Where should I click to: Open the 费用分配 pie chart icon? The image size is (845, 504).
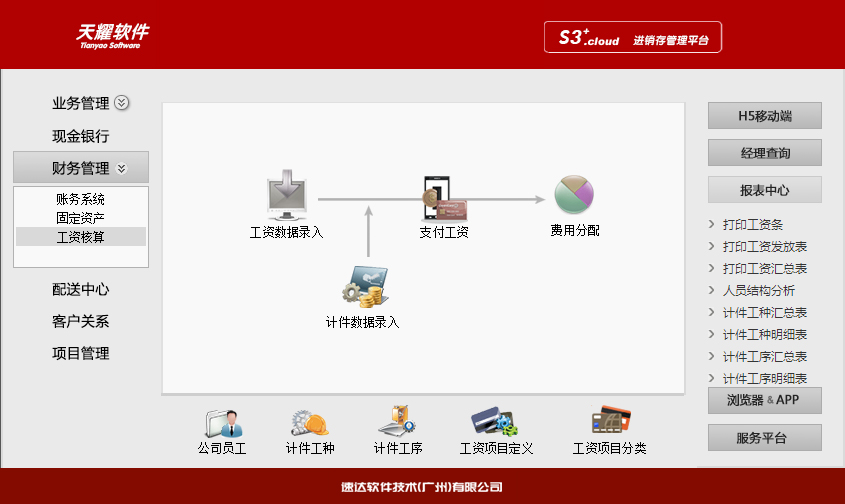[574, 195]
